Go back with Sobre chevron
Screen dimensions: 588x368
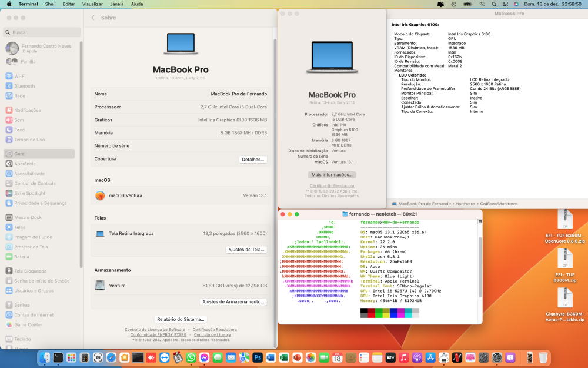tap(93, 18)
